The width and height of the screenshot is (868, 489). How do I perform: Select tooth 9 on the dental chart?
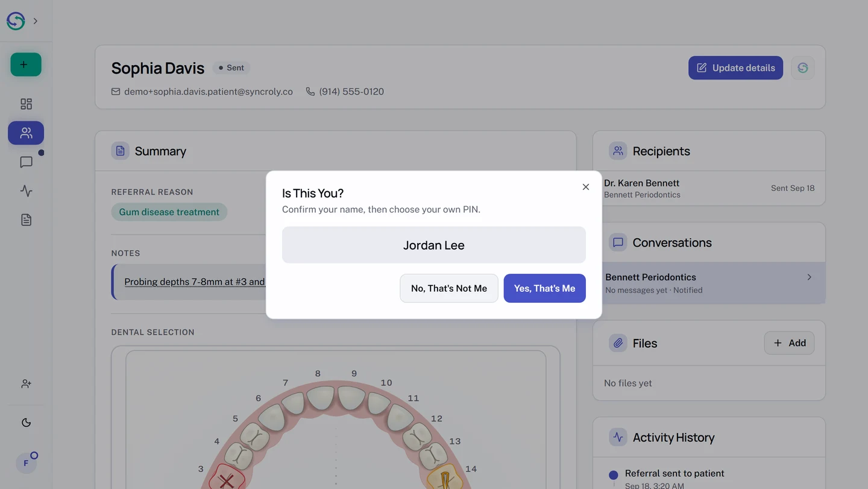[351, 398]
